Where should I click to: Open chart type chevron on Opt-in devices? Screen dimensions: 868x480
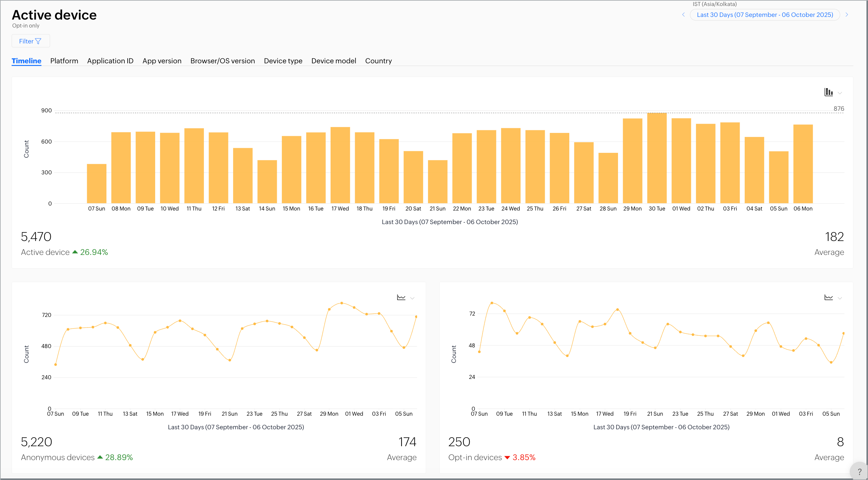(x=839, y=298)
